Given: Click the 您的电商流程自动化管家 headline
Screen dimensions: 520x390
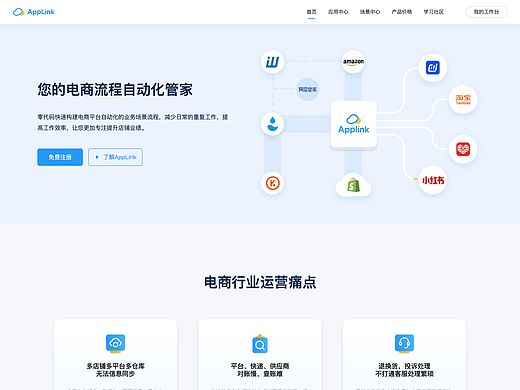Looking at the screenshot, I should click(115, 90).
